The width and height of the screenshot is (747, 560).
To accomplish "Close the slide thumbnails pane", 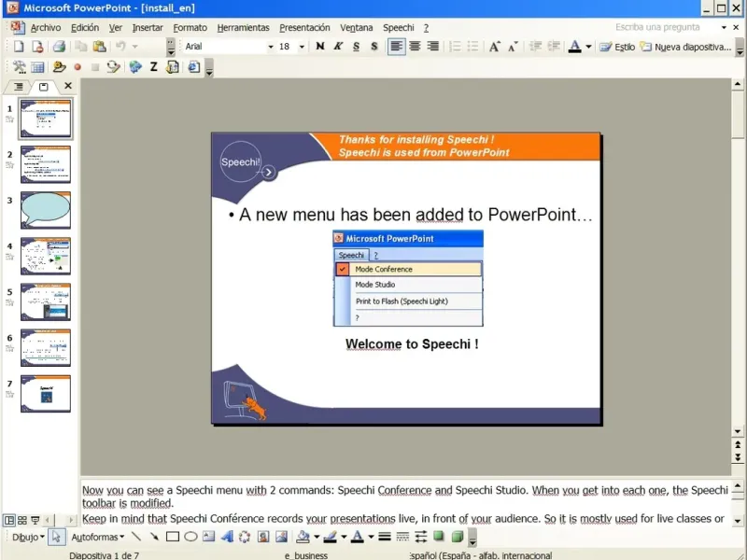I will click(x=68, y=86).
